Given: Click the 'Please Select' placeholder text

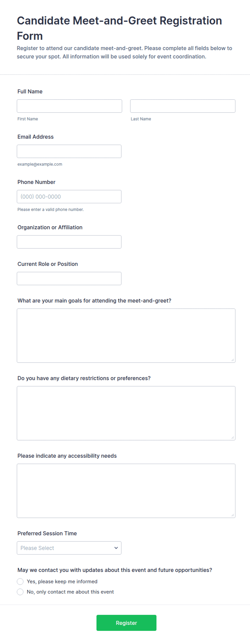Looking at the screenshot, I should click(x=37, y=548).
